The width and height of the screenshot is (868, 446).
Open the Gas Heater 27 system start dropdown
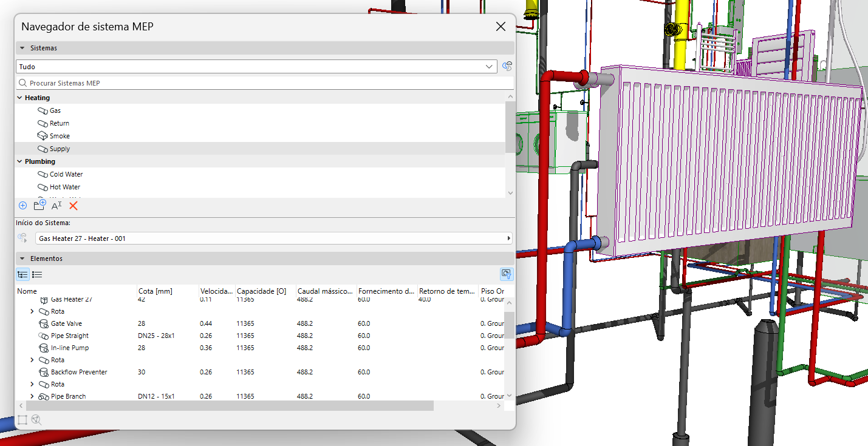click(x=273, y=238)
